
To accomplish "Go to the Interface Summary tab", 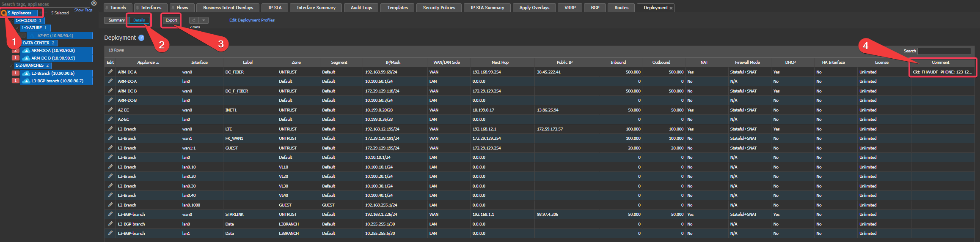I will click(x=316, y=8).
